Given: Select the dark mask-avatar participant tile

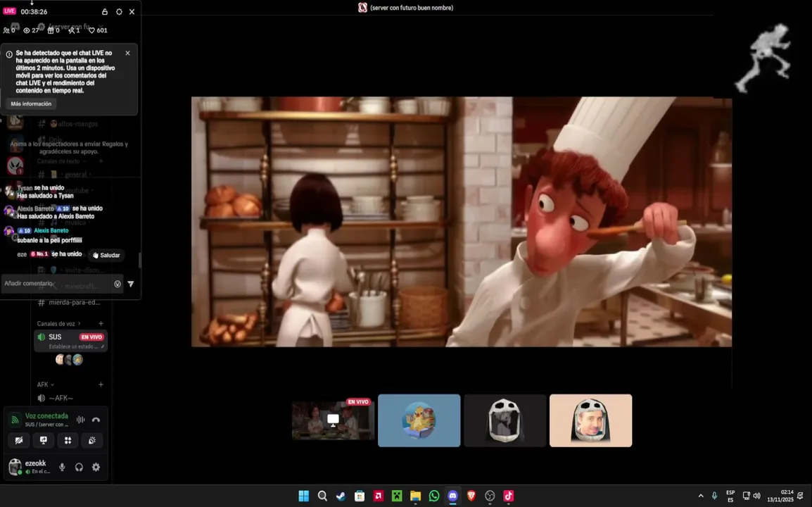Looking at the screenshot, I should click(505, 420).
